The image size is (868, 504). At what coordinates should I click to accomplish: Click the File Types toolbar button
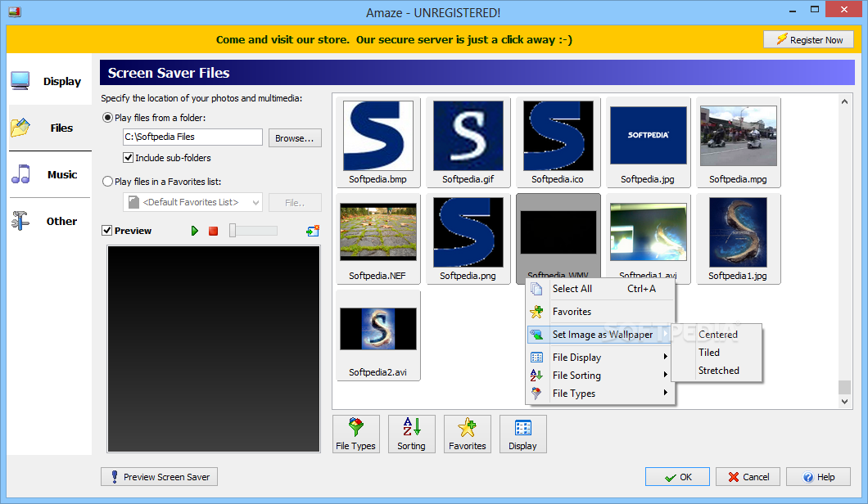click(356, 434)
